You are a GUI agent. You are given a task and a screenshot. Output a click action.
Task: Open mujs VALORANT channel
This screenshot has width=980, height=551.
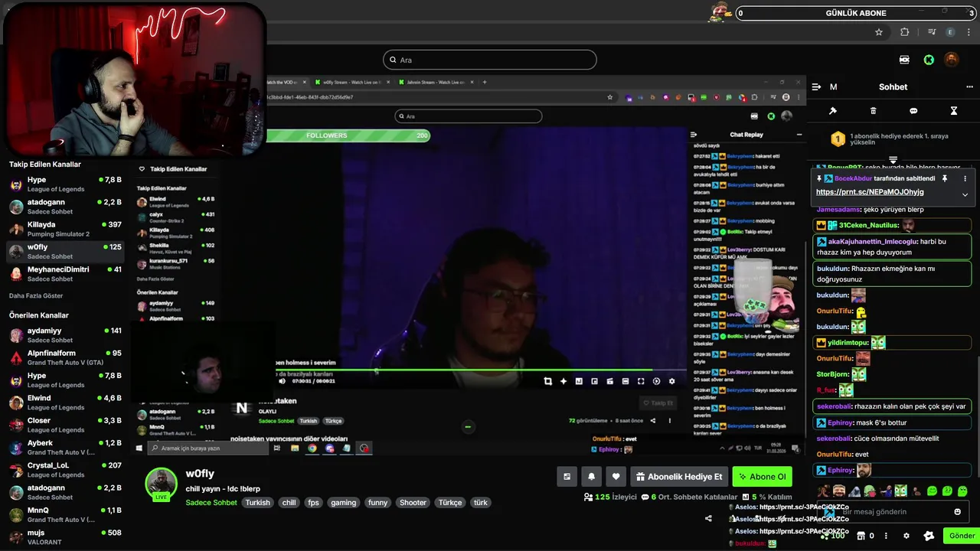coord(65,537)
